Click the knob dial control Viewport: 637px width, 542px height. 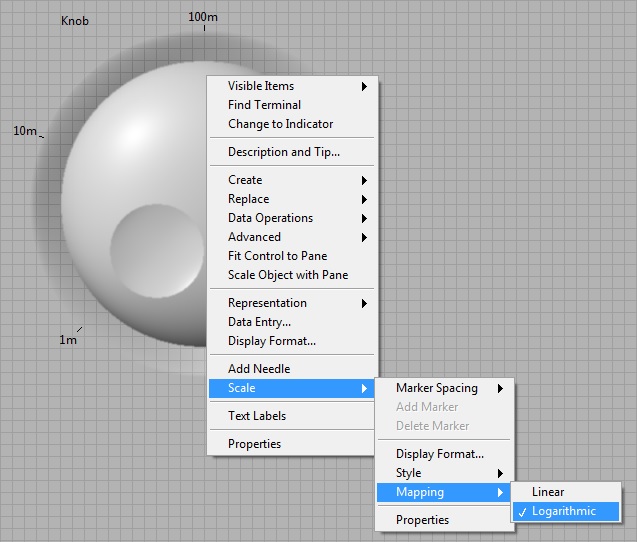tap(134, 203)
